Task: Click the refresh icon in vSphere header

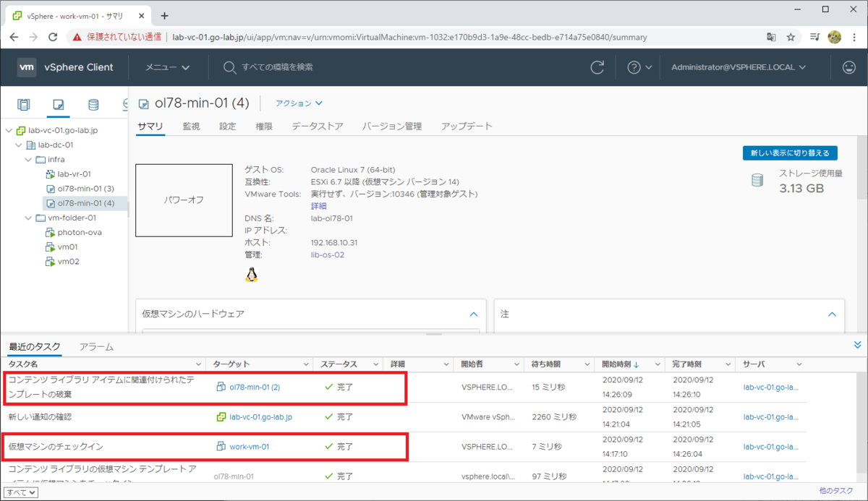Action: point(597,67)
